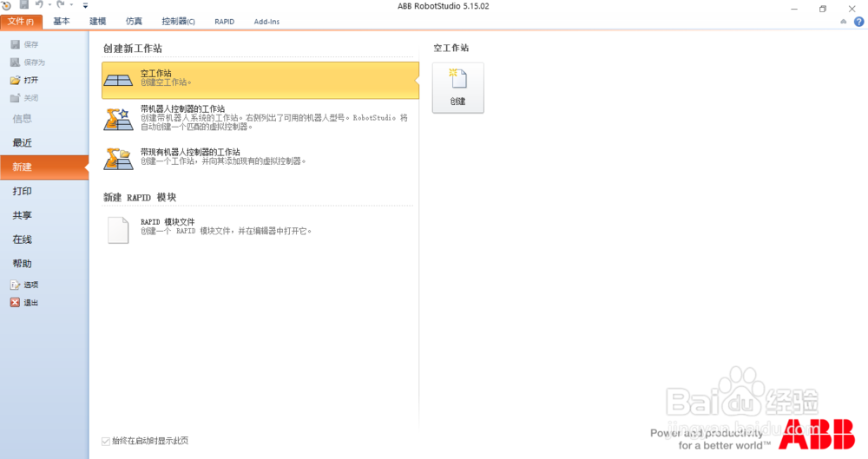868x459 pixels.
Task: Switch to the 仿真 (Simulation) tab
Action: click(x=134, y=22)
